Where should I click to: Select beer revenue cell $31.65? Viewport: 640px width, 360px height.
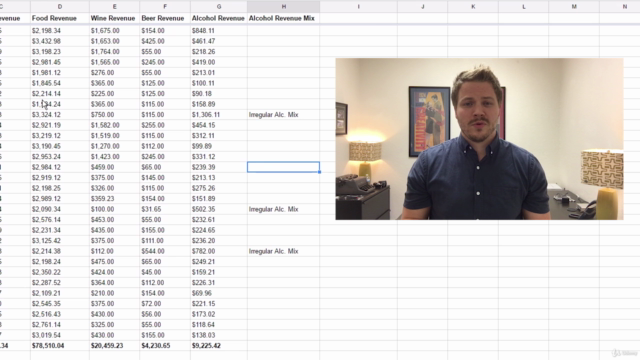pos(165,209)
